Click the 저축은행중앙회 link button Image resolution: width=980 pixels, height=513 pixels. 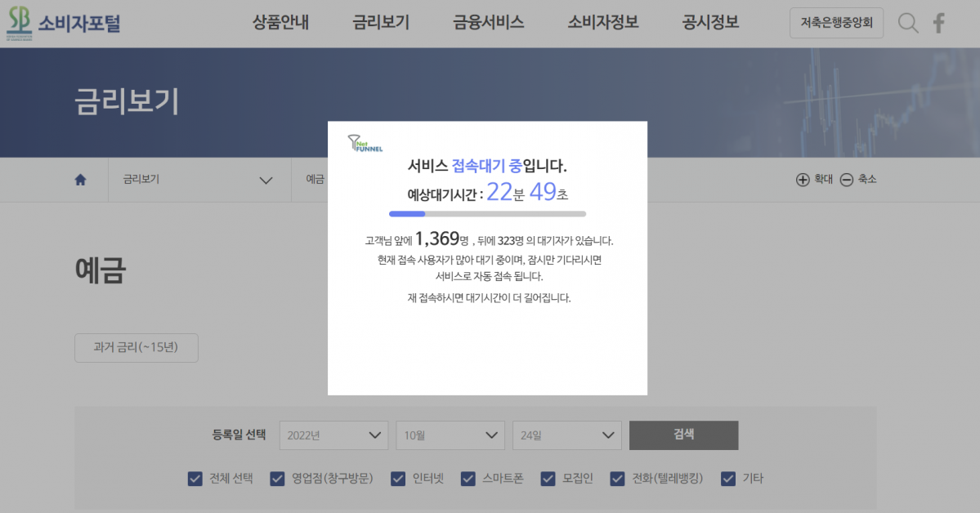click(x=836, y=23)
